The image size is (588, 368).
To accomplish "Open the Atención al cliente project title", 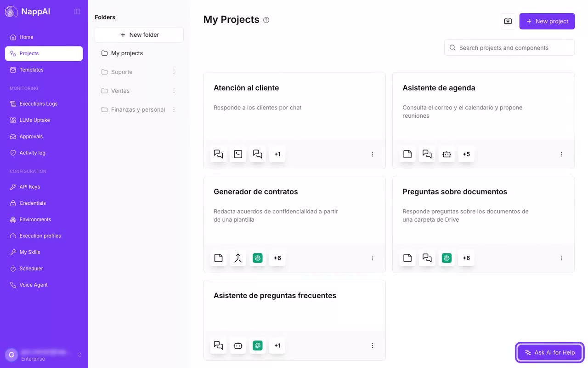I will point(246,88).
